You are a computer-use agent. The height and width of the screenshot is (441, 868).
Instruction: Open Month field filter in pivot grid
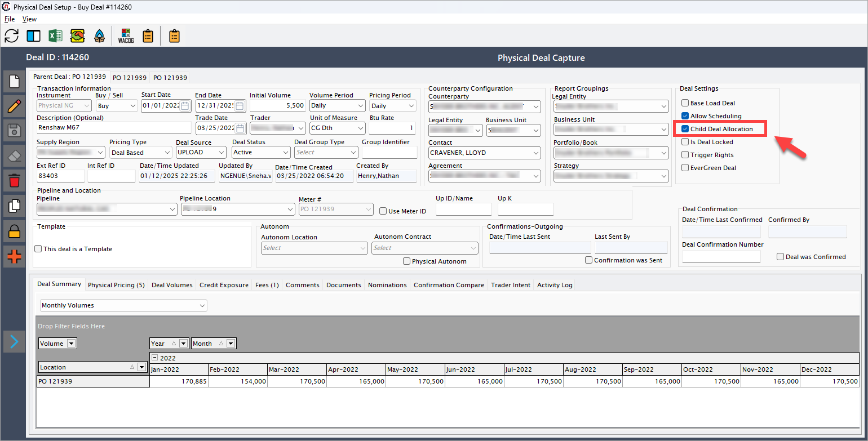pyautogui.click(x=231, y=344)
